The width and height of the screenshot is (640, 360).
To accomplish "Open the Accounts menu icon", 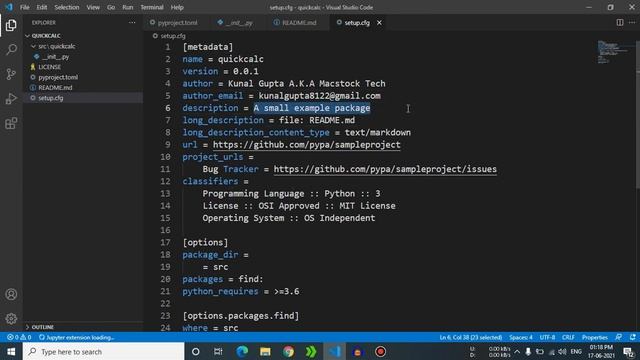I will click(x=11, y=294).
